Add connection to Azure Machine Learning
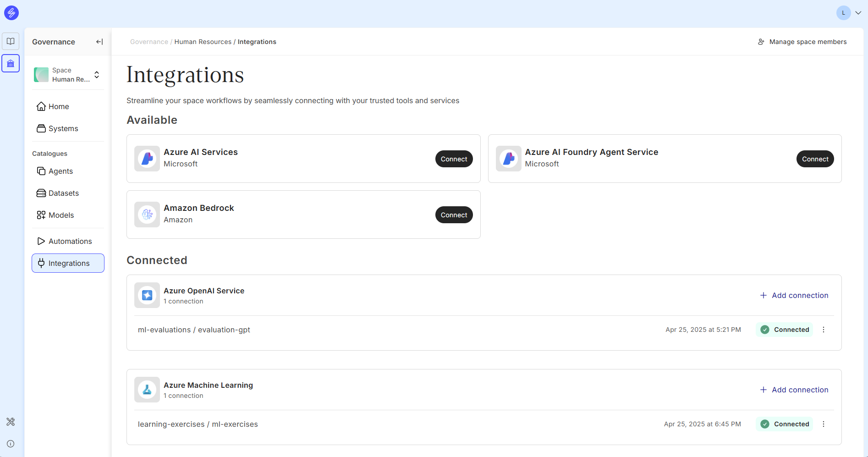The image size is (868, 457). 794,390
